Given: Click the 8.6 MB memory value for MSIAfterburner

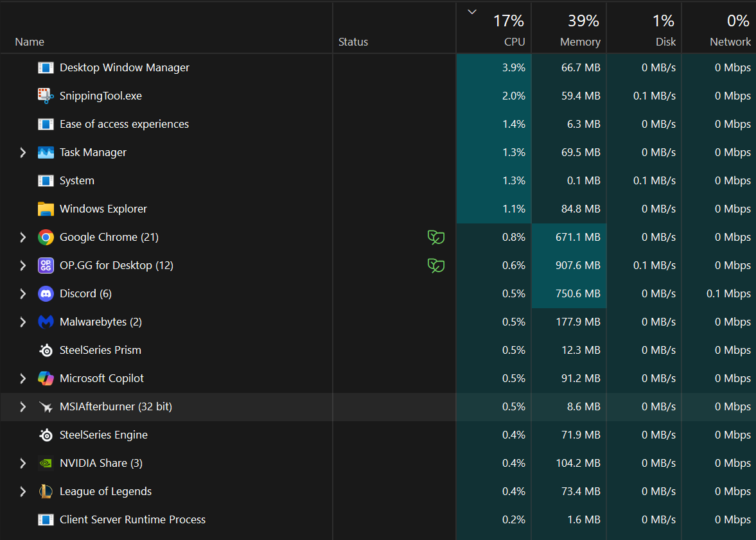Looking at the screenshot, I should pos(583,407).
